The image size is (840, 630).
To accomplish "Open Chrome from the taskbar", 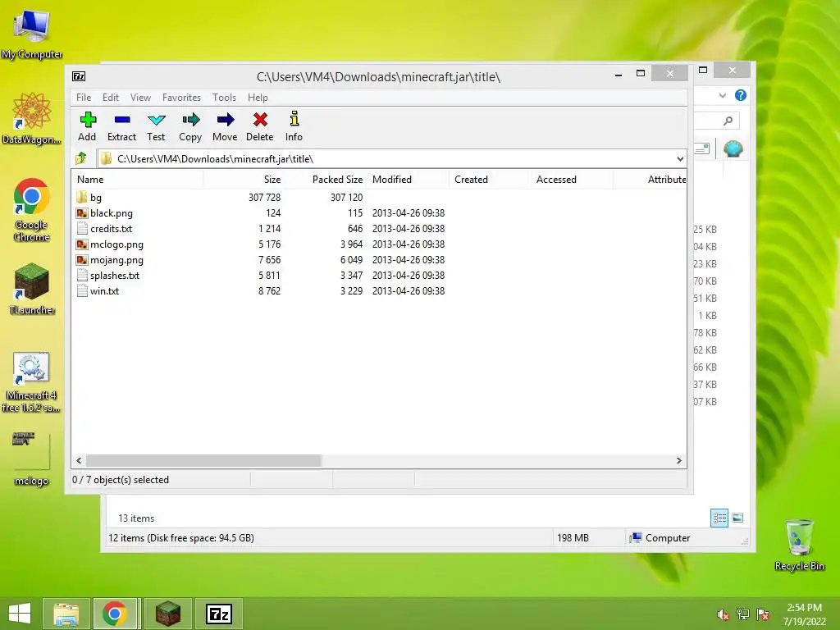I will pyautogui.click(x=115, y=614).
